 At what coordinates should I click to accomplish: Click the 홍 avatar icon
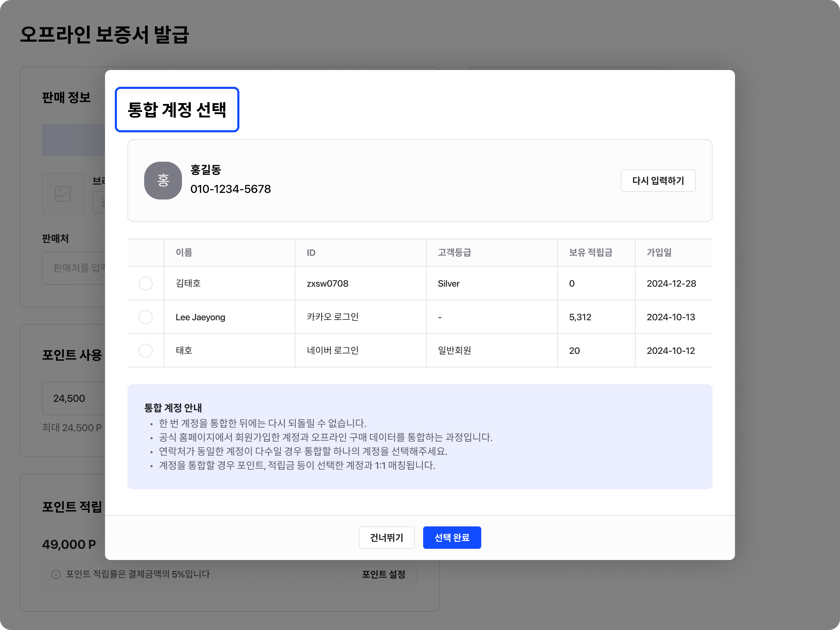click(x=163, y=180)
